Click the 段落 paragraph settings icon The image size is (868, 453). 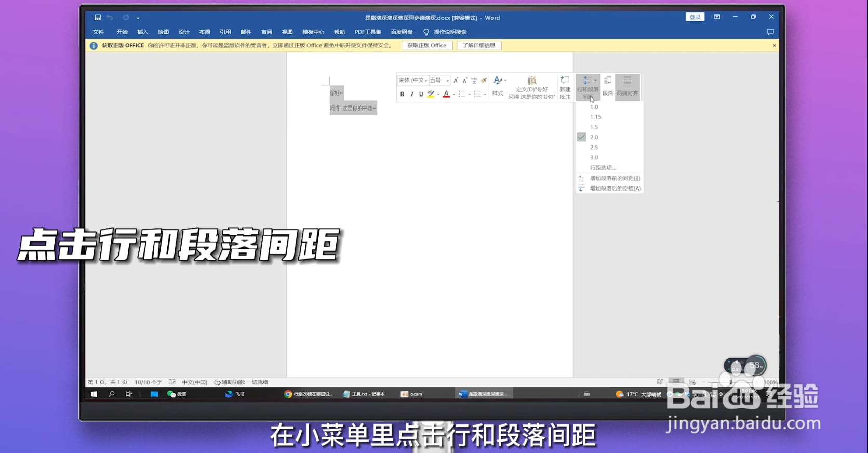(607, 86)
